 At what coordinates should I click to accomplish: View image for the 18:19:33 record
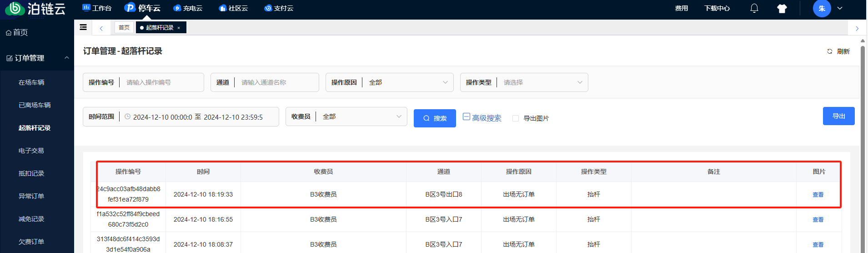pyautogui.click(x=818, y=195)
